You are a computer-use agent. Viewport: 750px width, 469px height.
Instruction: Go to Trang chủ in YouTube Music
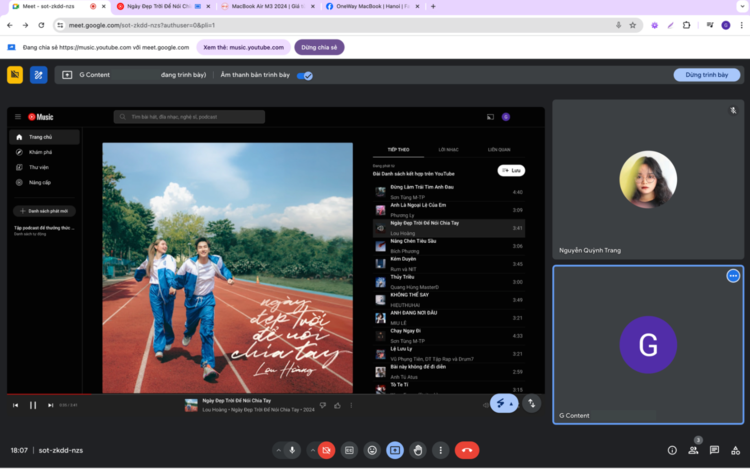click(44, 137)
